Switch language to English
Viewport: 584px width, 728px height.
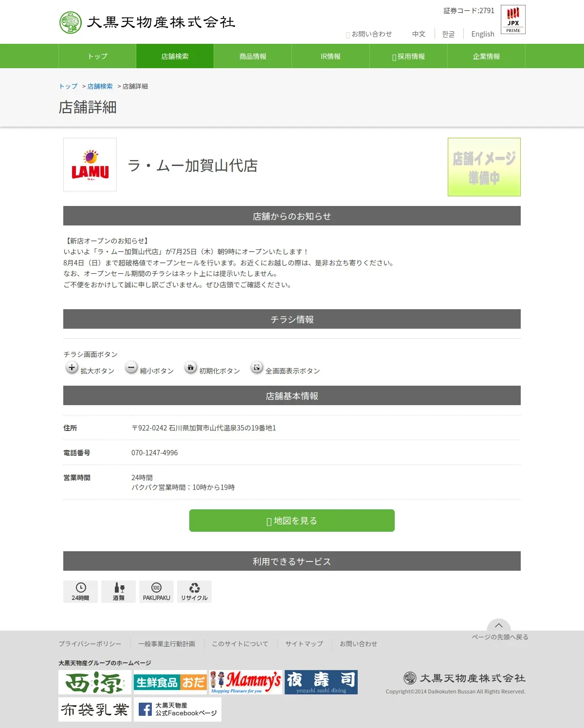(x=483, y=34)
